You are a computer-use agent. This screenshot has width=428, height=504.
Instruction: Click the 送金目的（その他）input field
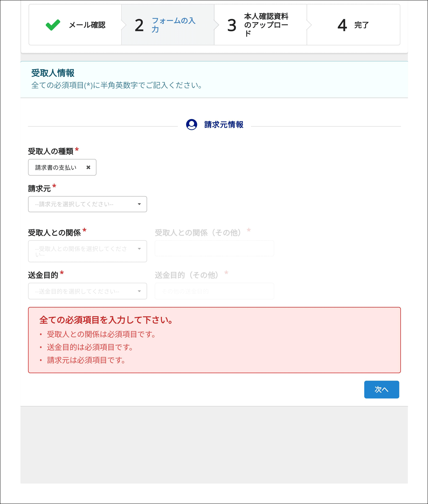(x=214, y=291)
